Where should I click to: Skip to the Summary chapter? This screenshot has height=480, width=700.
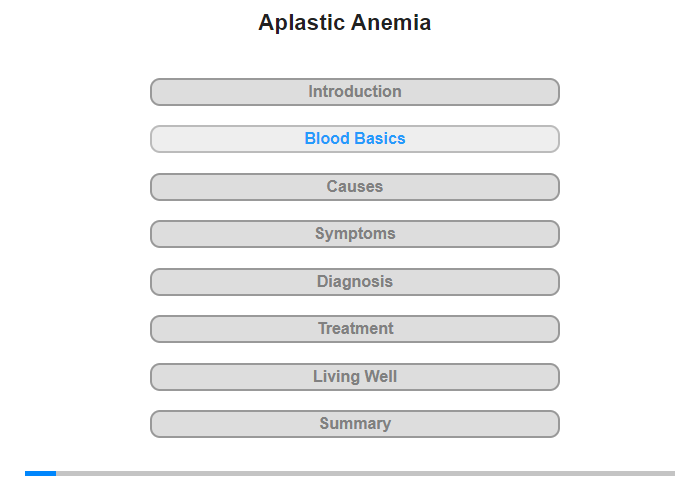point(354,424)
